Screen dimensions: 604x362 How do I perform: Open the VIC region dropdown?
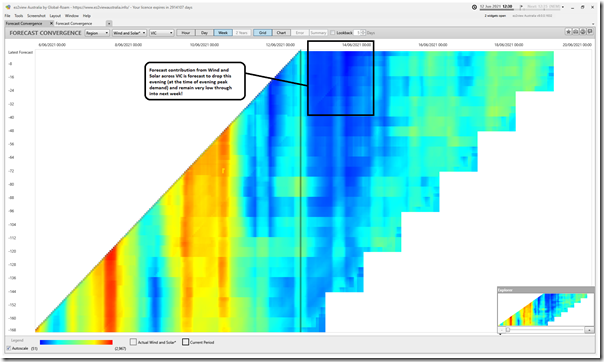(x=161, y=33)
